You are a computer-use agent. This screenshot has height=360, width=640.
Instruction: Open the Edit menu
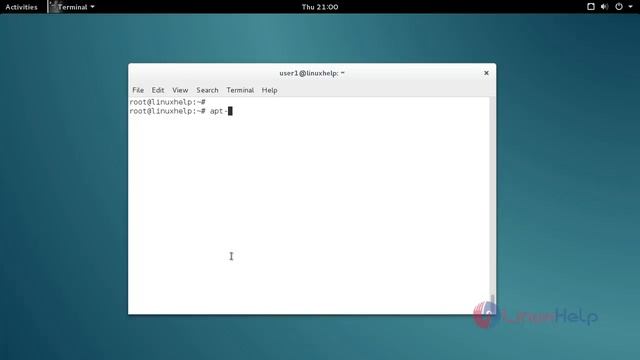tap(158, 90)
